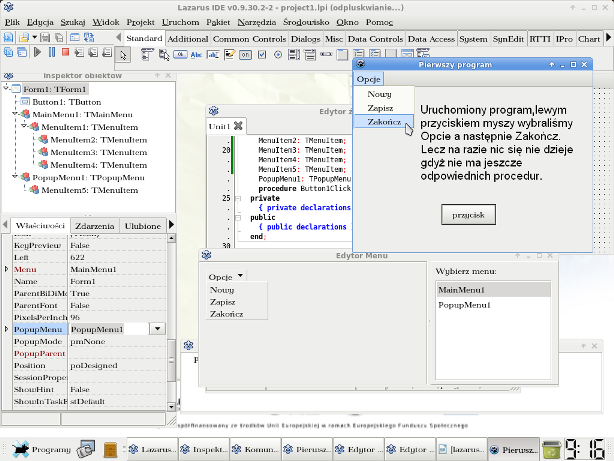Collapse the MainMenu1: TMainMenu tree node
This screenshot has height=461, width=614.
(x=15, y=114)
